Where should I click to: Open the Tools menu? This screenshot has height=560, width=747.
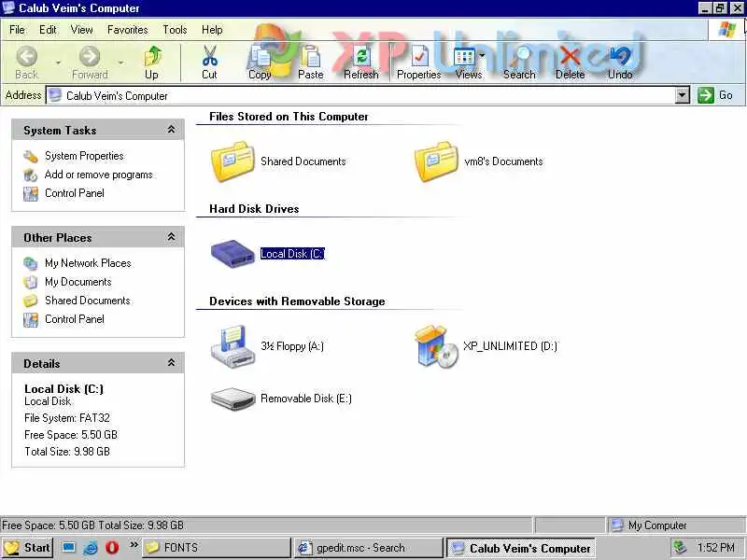click(x=175, y=30)
